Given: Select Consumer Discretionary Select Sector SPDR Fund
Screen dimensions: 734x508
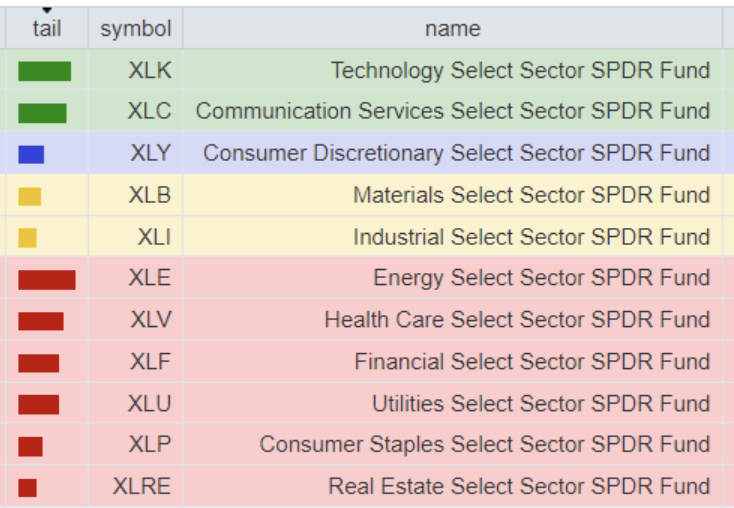Looking at the screenshot, I should point(457,154).
